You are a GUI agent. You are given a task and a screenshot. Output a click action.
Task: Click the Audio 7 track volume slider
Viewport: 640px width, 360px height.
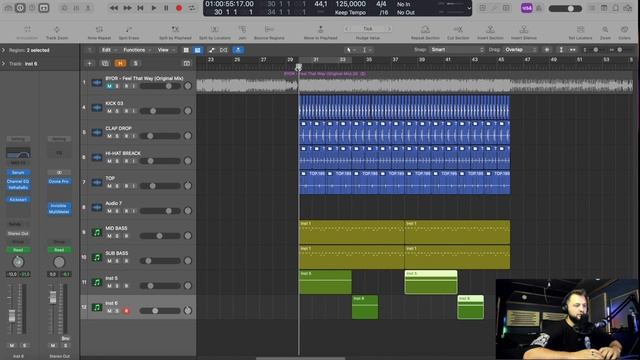coord(160,211)
